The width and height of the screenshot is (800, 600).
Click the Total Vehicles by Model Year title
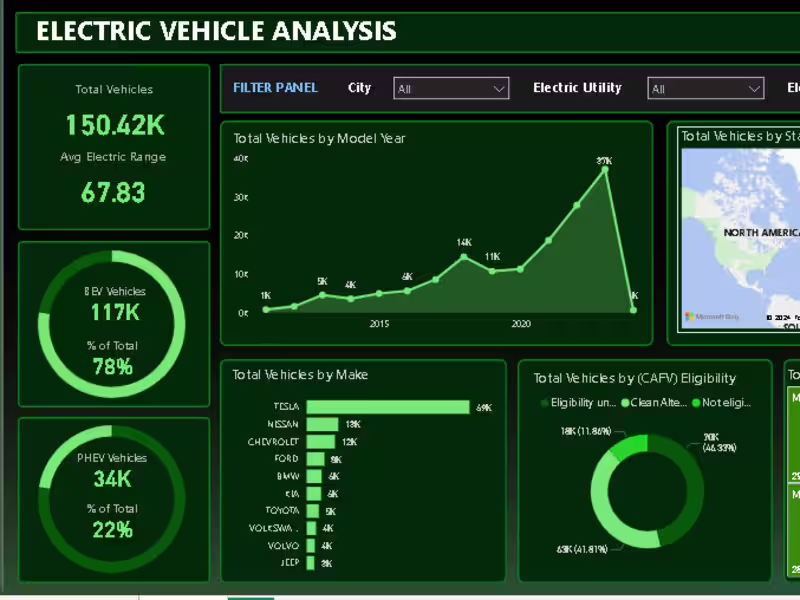coord(319,138)
